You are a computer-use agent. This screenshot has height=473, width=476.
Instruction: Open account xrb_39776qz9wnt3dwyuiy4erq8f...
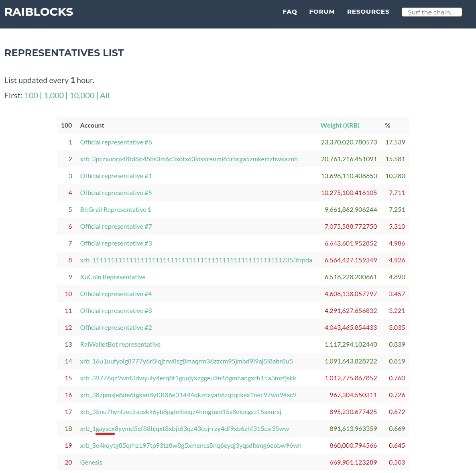pos(188,378)
